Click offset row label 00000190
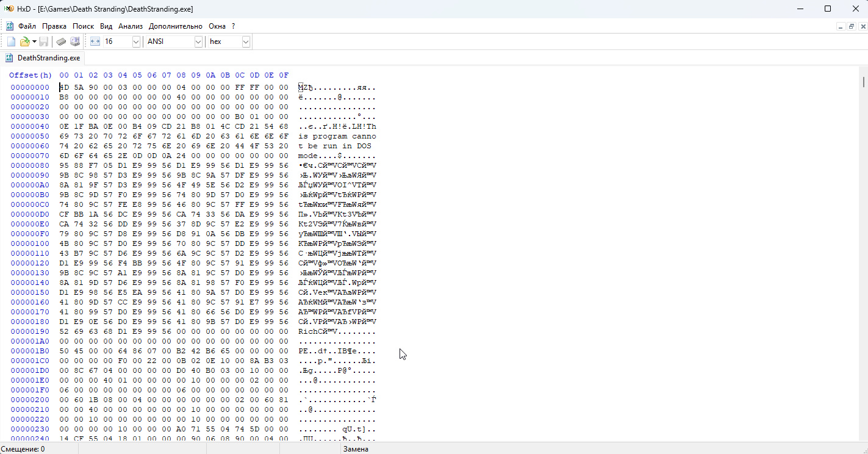868x454 pixels. (x=30, y=331)
